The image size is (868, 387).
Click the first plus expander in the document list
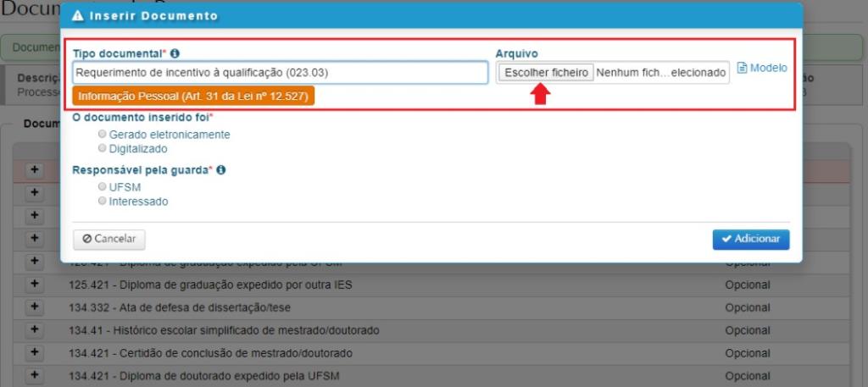pyautogui.click(x=35, y=170)
